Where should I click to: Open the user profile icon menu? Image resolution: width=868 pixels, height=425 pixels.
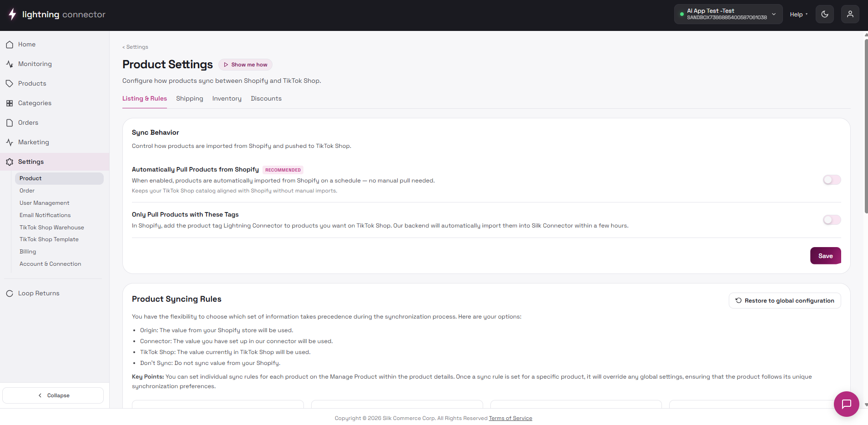[850, 15]
